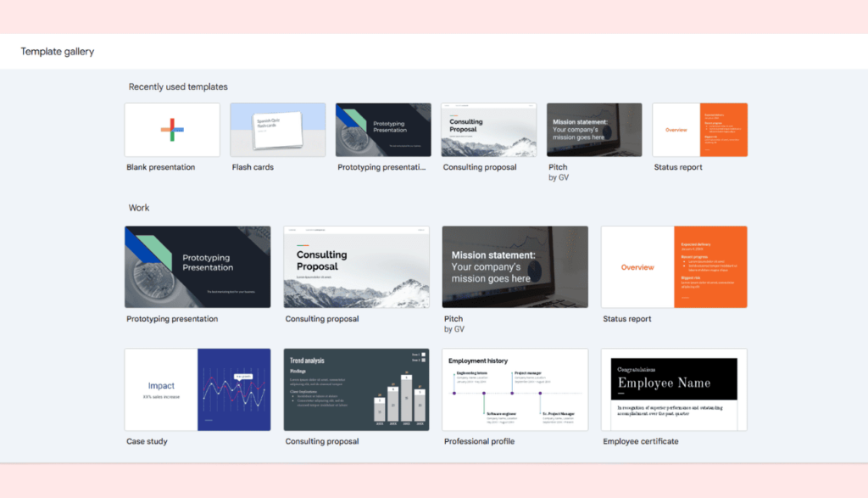
Task: Open the mountain Consulting Proposal thumbnail under Work
Action: [x=357, y=267]
